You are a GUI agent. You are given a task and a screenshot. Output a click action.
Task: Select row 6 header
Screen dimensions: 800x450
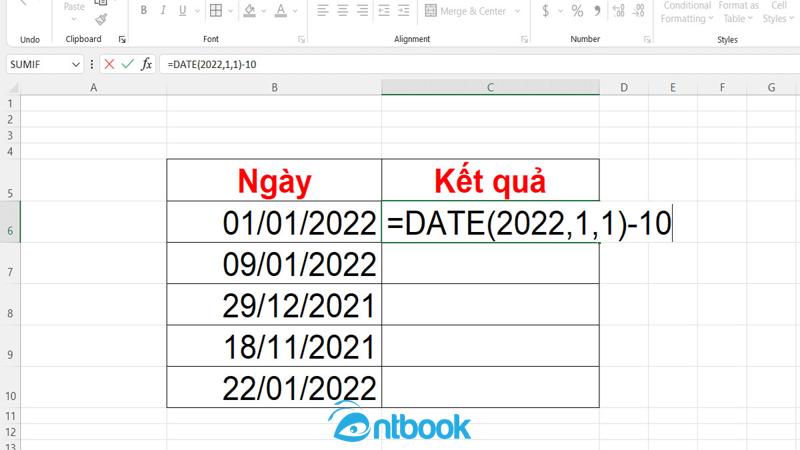point(10,222)
